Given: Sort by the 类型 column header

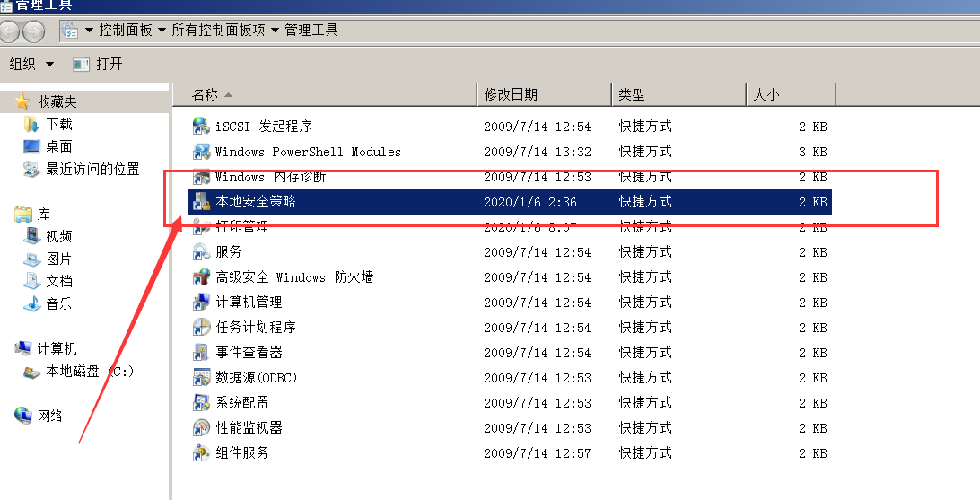Looking at the screenshot, I should (678, 94).
